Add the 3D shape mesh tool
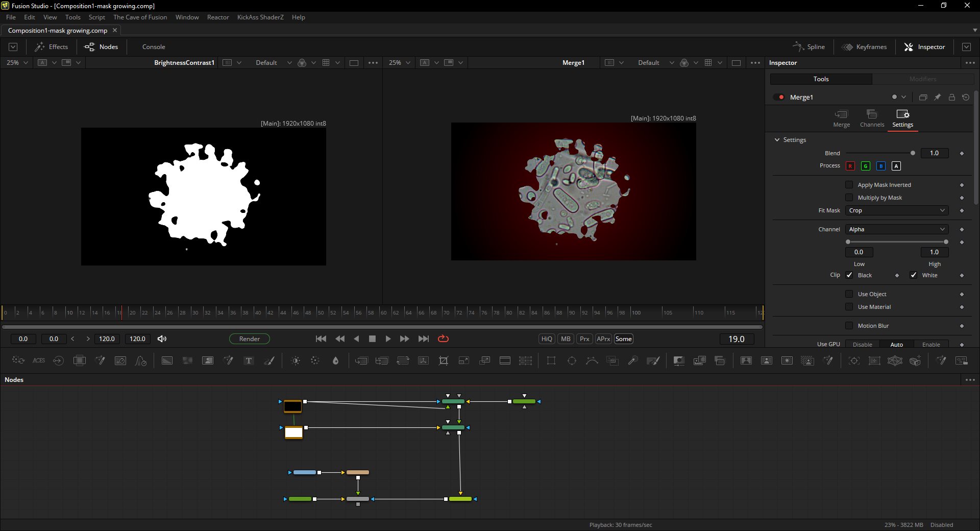This screenshot has height=531, width=980. click(895, 360)
